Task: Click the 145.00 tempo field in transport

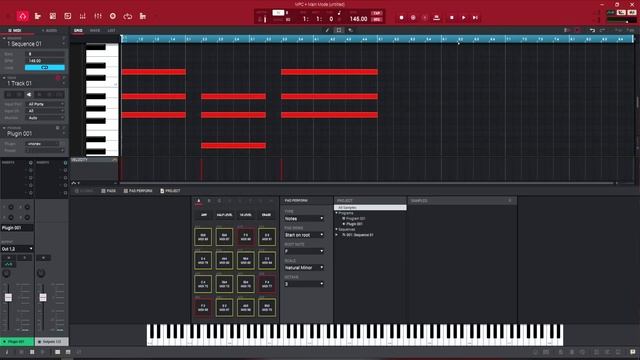Action: 358,19
